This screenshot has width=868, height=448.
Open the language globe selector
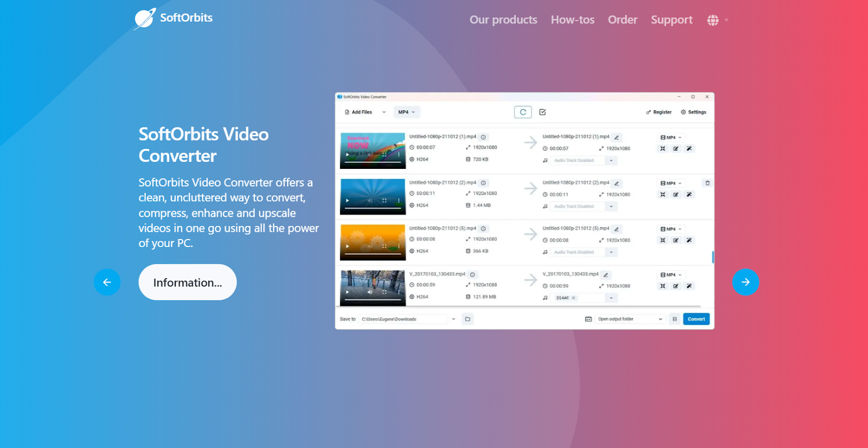[718, 20]
